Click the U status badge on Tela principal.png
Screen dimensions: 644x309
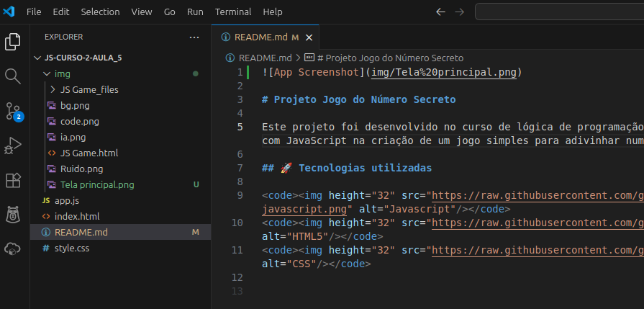tap(196, 185)
